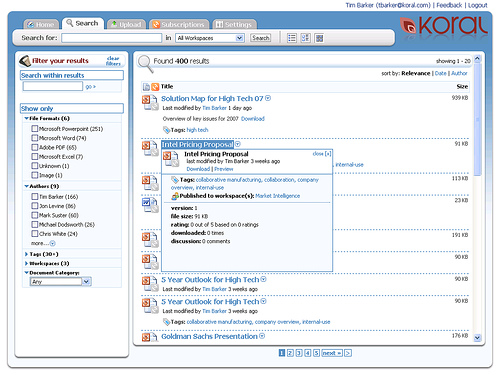The height and width of the screenshot is (375, 500).
Task: Click the Search for text field
Action: click(112, 38)
